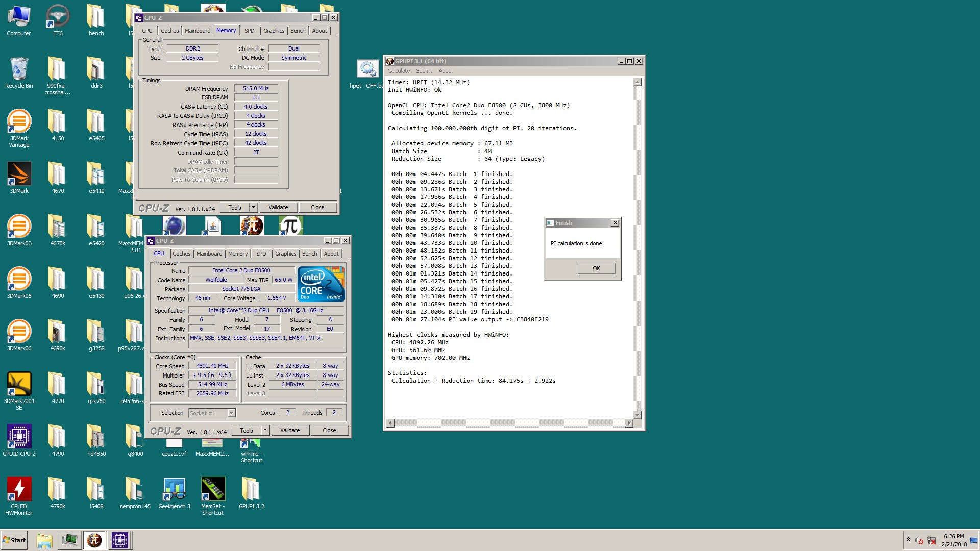
Task: Open the Start menu
Action: pos(14,540)
